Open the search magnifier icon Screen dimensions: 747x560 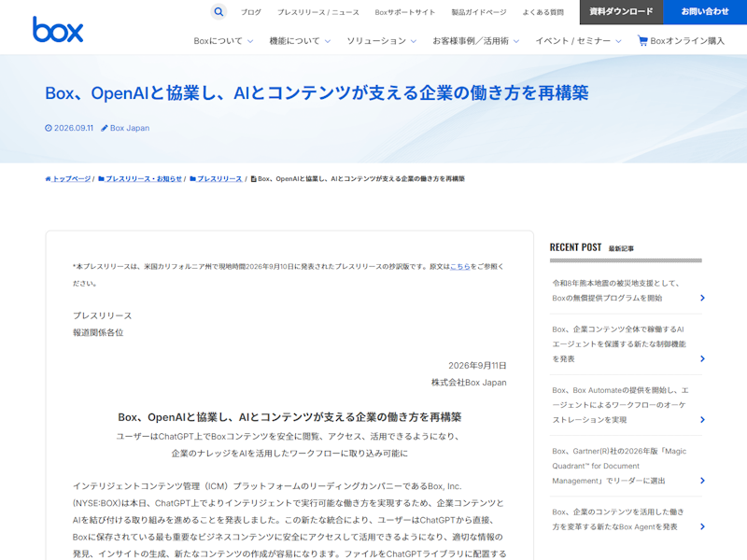click(x=218, y=12)
